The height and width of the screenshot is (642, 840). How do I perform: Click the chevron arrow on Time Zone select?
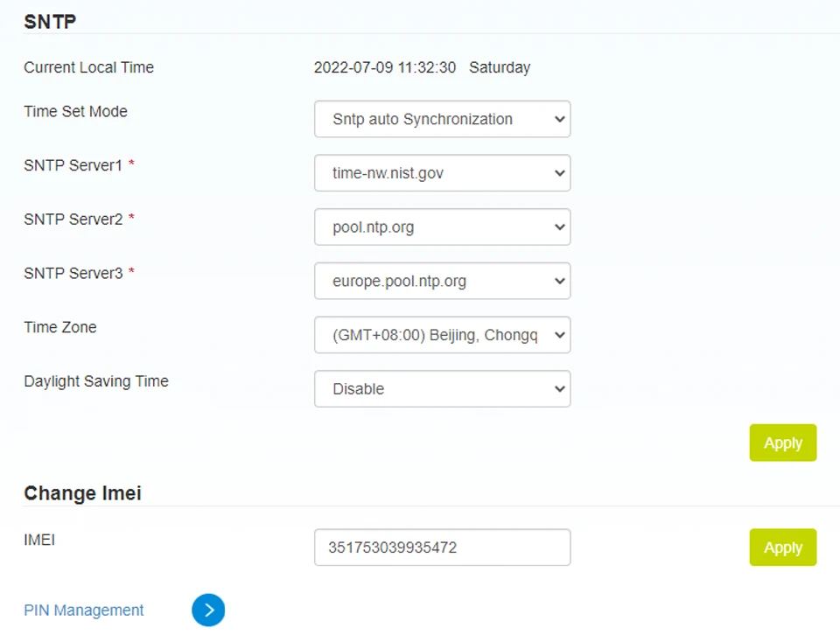click(x=560, y=335)
